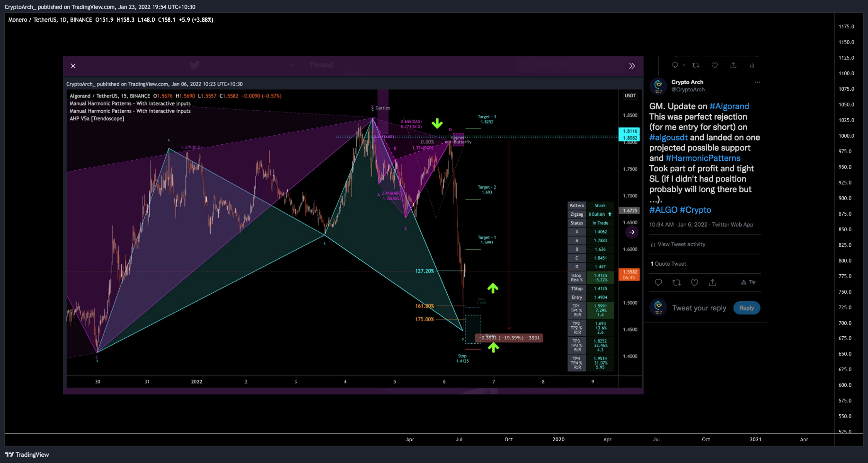Click the 10:34 AM · Jan 6, 2022 timestamp
The width and height of the screenshot is (868, 463).
(x=678, y=225)
